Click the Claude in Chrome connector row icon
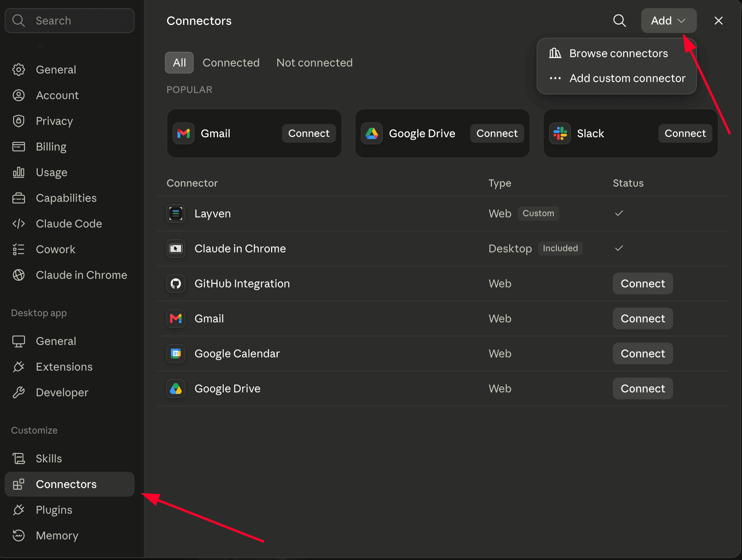 pyautogui.click(x=176, y=248)
